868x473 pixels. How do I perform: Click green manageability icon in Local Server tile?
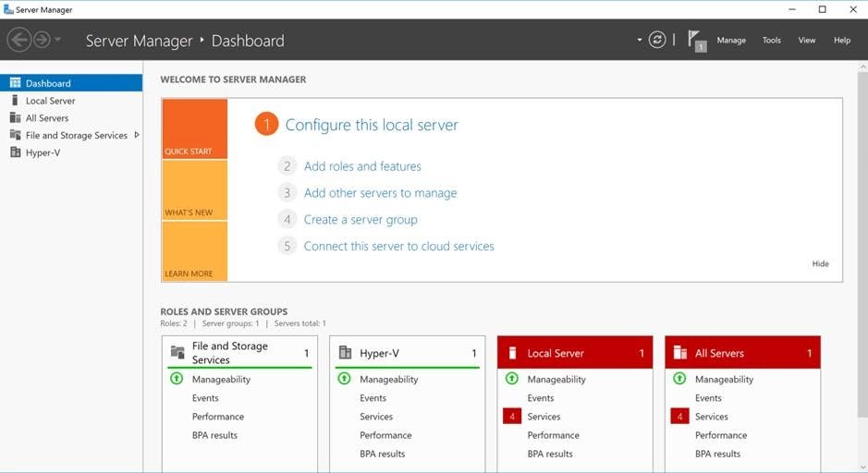[512, 379]
